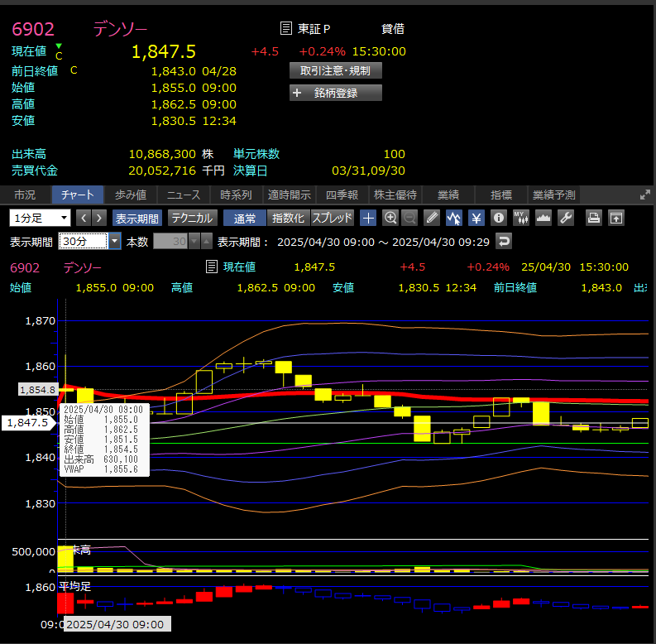Screen dimensions: 656x644
Task: Click the デンソー name in header
Action: click(x=120, y=29)
